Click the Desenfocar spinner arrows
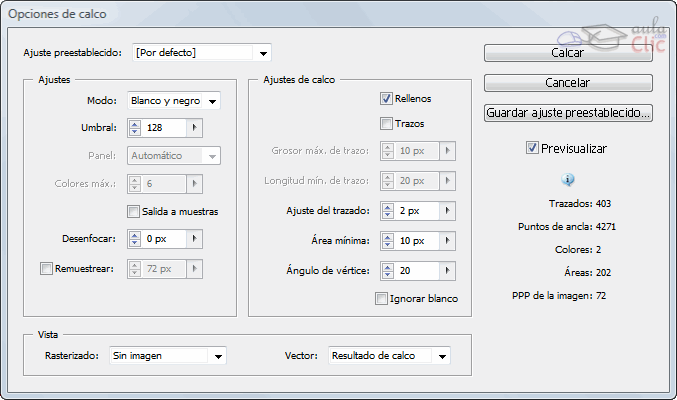Viewport: 677px width, 400px height. (136, 240)
